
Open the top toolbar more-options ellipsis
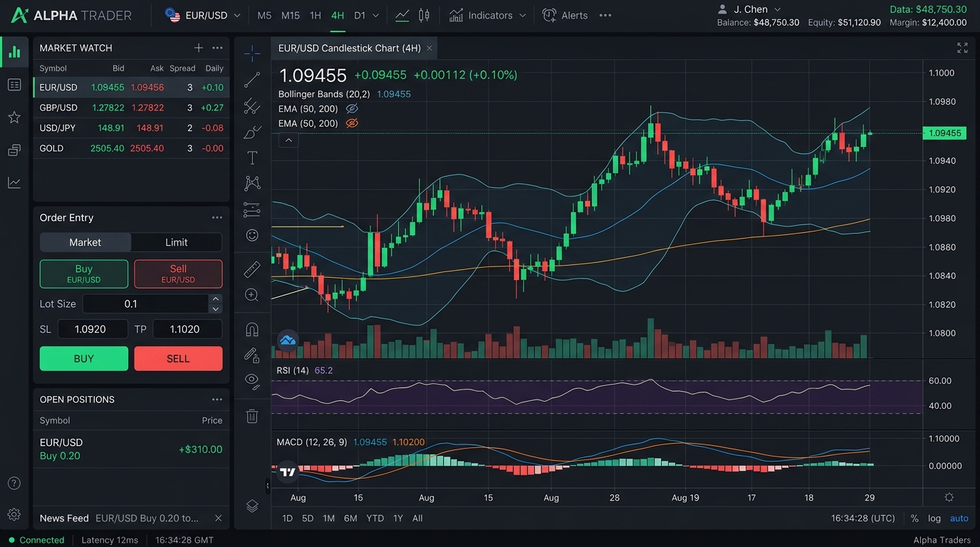[605, 15]
